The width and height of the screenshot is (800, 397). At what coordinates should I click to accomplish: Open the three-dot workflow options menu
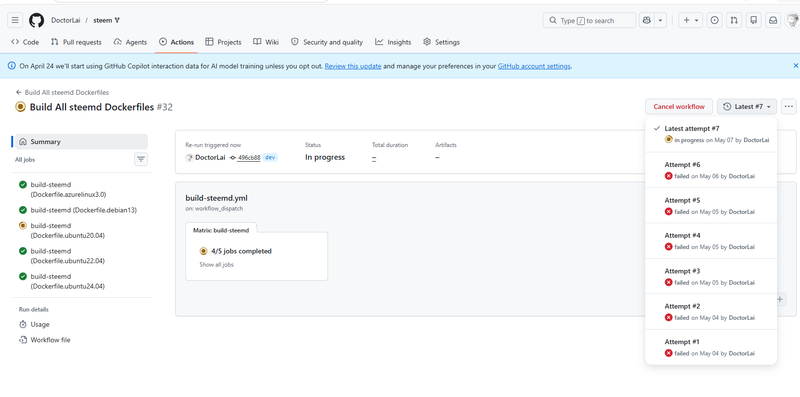coord(789,107)
